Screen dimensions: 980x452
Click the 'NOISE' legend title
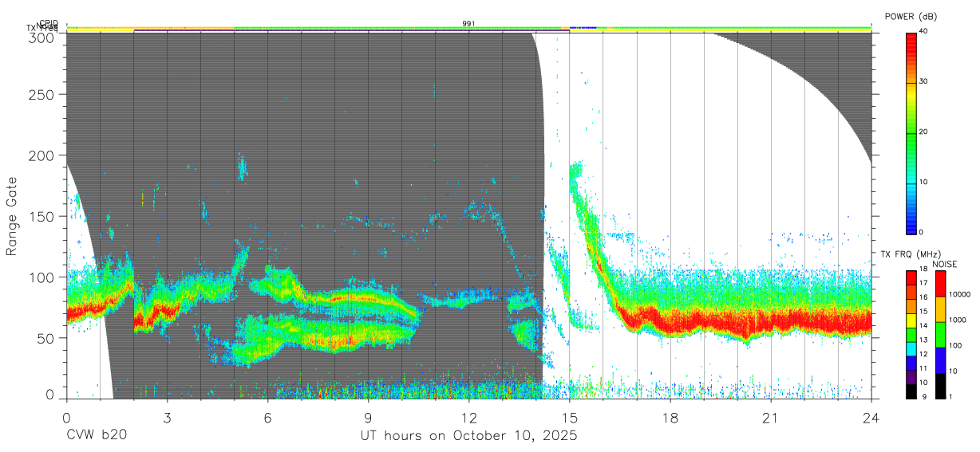coord(944,264)
